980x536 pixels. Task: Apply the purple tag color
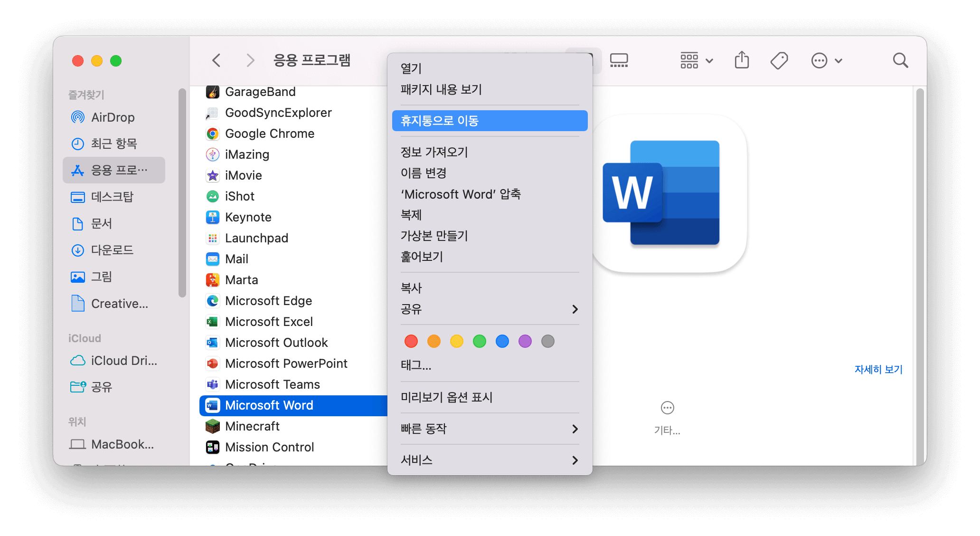pyautogui.click(x=525, y=341)
